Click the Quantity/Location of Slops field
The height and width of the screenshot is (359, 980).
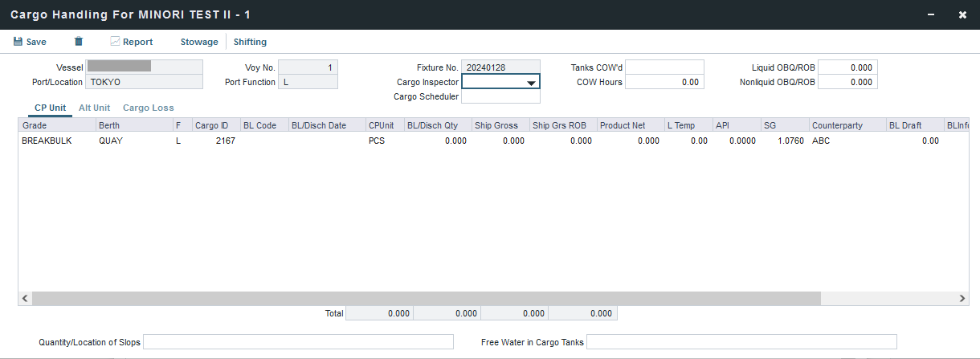coord(298,342)
